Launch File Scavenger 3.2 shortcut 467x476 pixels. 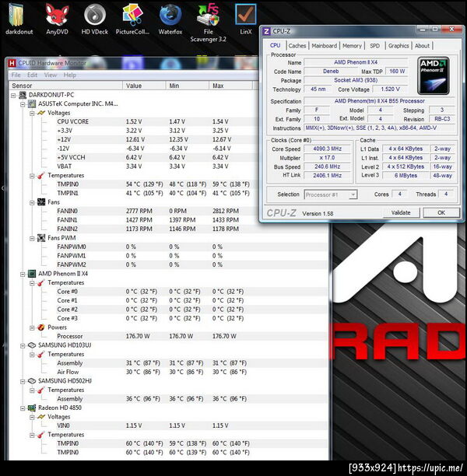[x=208, y=22]
